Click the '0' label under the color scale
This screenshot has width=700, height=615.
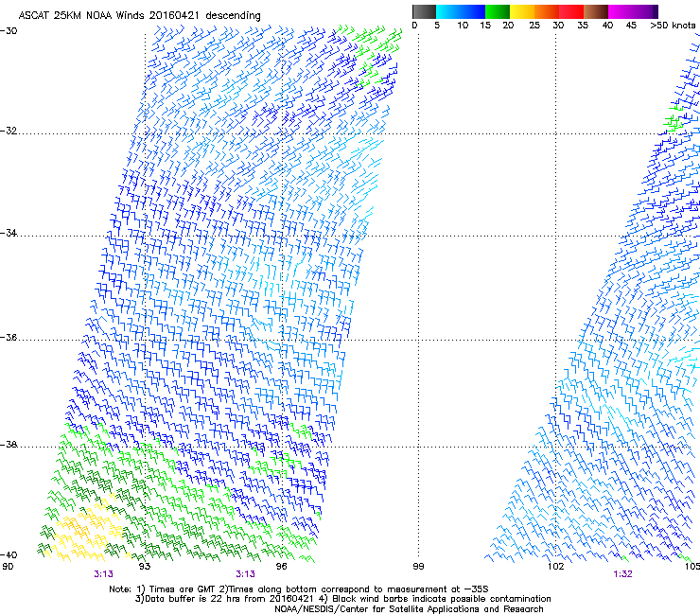tap(414, 26)
